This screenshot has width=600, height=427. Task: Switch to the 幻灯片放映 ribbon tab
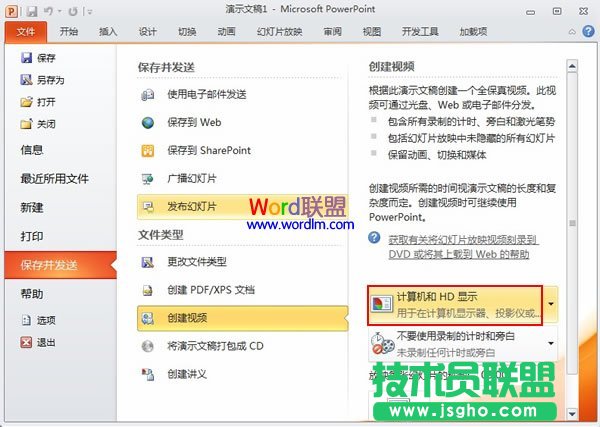click(279, 31)
